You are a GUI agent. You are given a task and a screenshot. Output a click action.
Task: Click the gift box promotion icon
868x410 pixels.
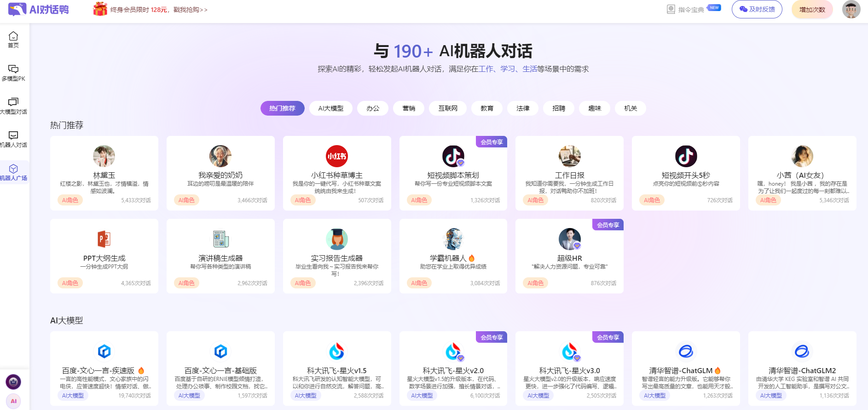coord(100,9)
